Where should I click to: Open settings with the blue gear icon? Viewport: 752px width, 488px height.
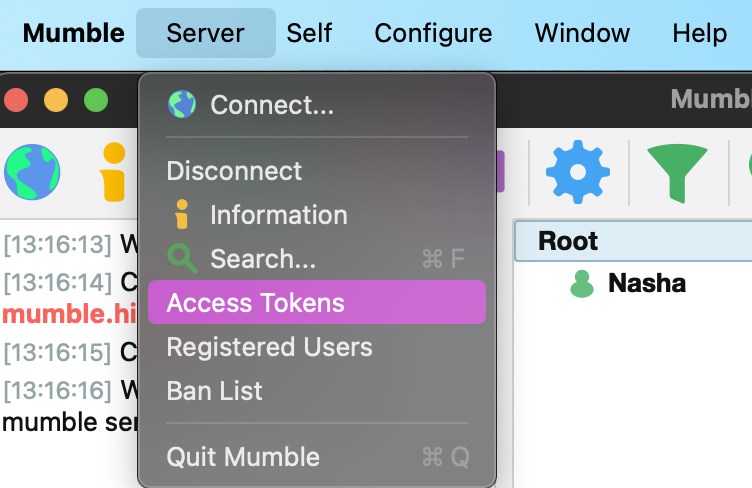(577, 171)
